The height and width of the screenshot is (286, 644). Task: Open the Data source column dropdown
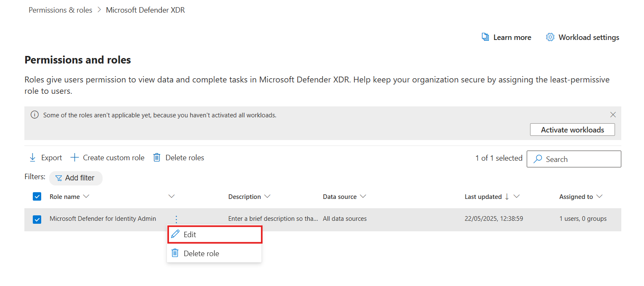(x=364, y=196)
